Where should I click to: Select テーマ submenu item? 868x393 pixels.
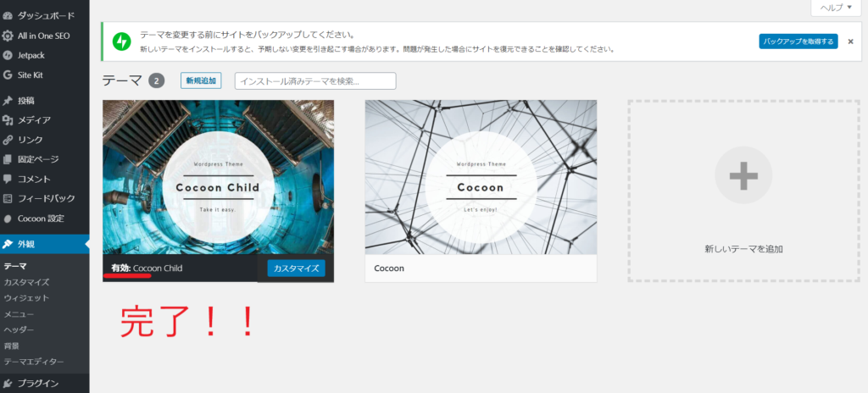[15, 266]
